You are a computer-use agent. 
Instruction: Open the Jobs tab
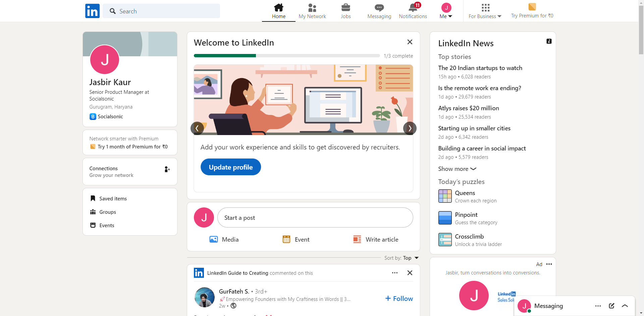click(346, 11)
